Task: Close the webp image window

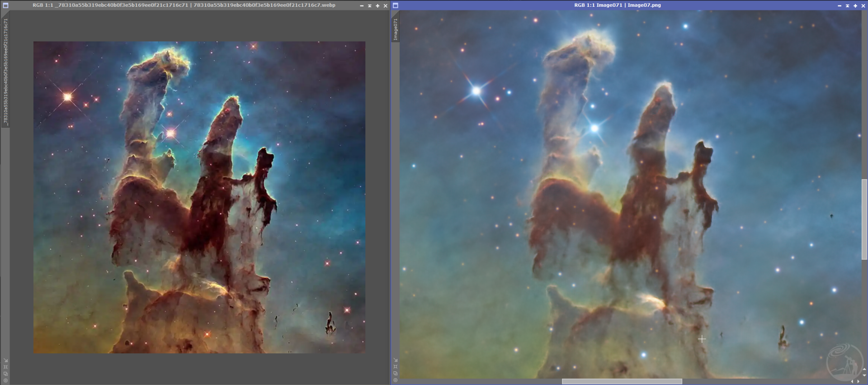Action: (386, 6)
